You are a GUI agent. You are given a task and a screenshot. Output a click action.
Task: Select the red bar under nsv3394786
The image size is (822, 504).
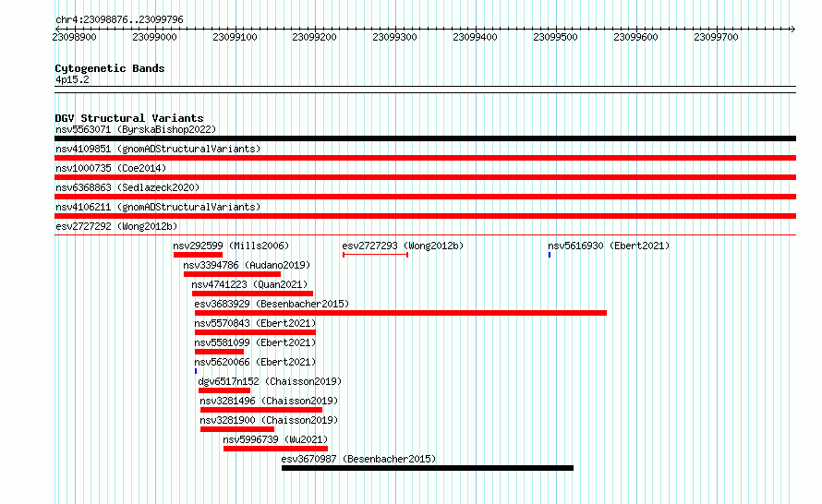[x=232, y=274]
